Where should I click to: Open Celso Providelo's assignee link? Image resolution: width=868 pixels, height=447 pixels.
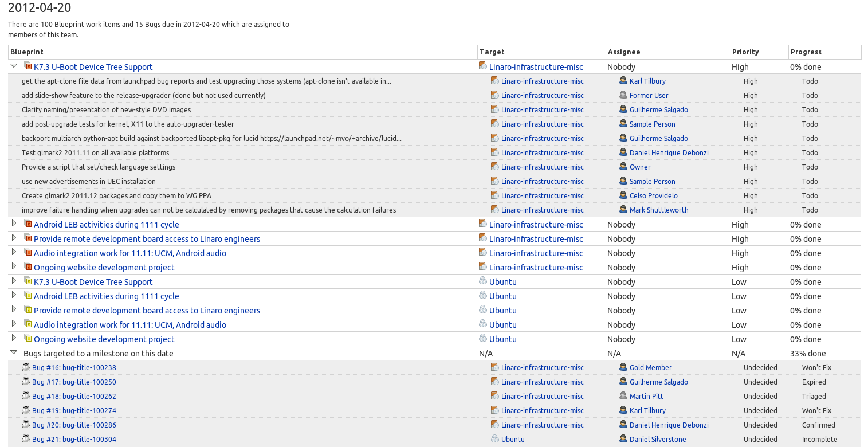point(653,196)
